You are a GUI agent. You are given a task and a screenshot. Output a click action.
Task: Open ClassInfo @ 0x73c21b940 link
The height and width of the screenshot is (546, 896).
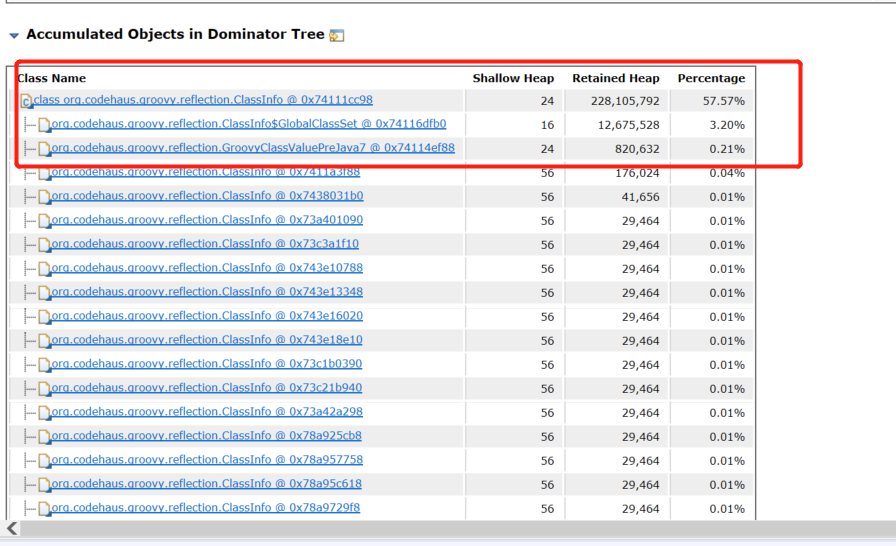click(x=206, y=388)
